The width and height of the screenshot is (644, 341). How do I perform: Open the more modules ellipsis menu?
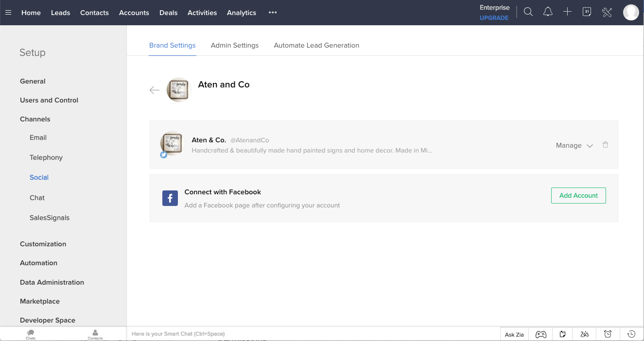(x=272, y=13)
